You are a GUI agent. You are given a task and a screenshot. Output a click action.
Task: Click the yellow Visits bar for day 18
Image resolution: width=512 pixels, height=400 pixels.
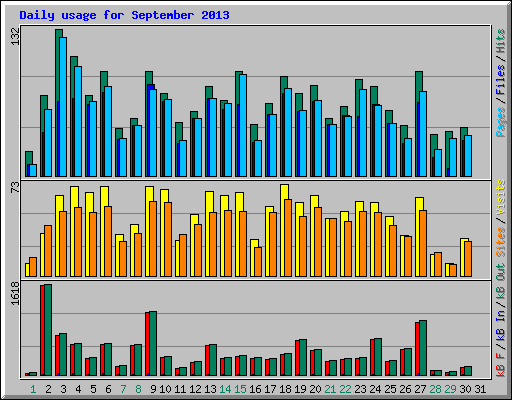(x=284, y=231)
